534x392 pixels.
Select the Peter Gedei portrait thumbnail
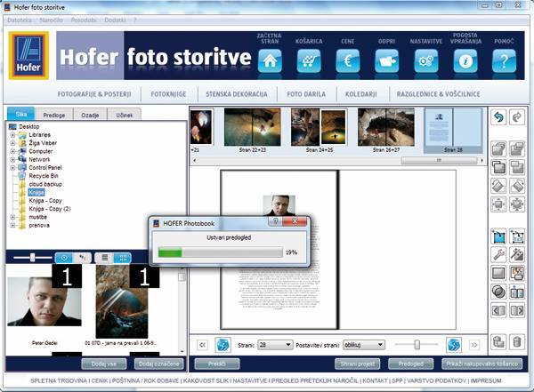tap(44, 301)
